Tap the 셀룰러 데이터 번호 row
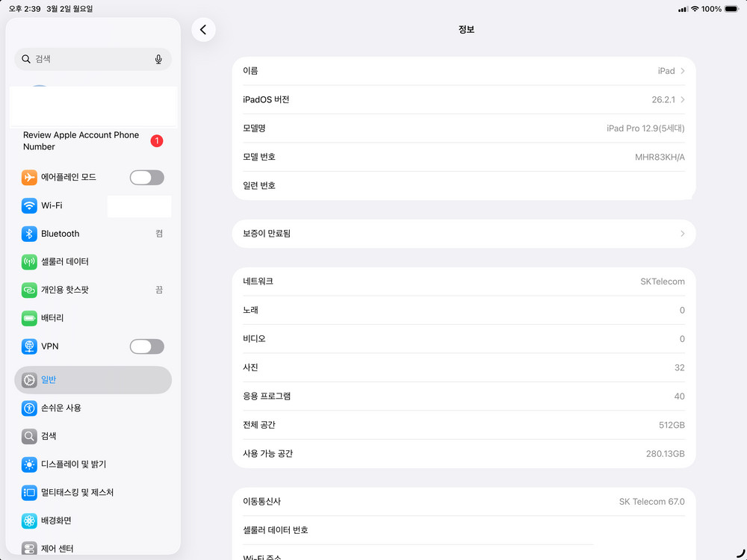747x560 pixels. coord(464,530)
